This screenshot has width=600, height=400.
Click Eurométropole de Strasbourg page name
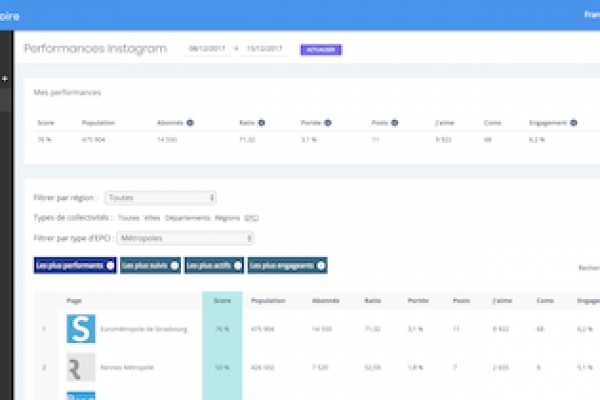pos(143,329)
